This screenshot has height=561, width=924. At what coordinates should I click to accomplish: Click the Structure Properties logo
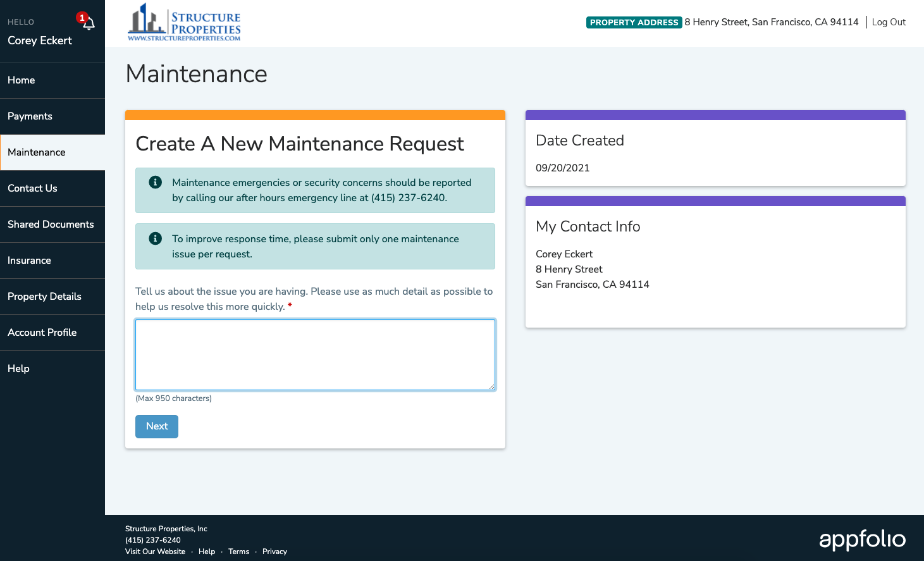[x=184, y=22]
